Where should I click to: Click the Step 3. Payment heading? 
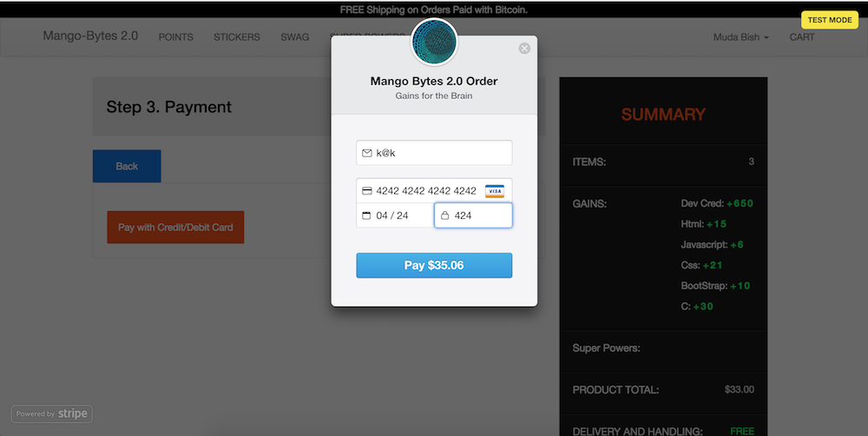tap(169, 107)
